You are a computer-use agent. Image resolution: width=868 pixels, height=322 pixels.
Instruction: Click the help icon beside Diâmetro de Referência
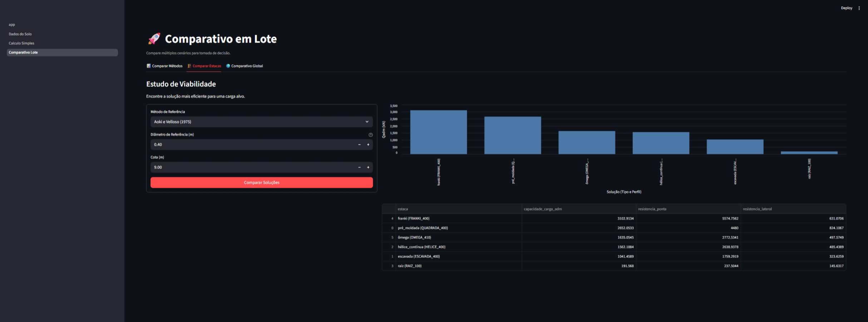(x=370, y=135)
